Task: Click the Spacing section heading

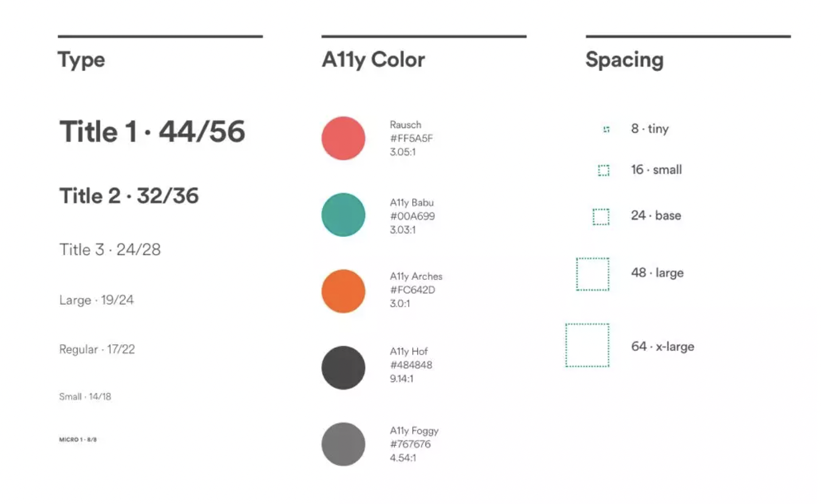Action: click(x=624, y=60)
